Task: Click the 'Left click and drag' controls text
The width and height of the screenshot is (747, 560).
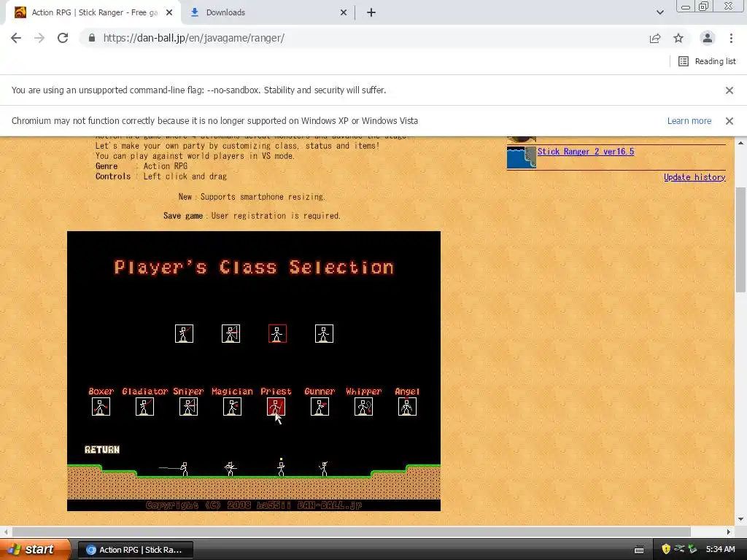Action: pyautogui.click(x=185, y=176)
